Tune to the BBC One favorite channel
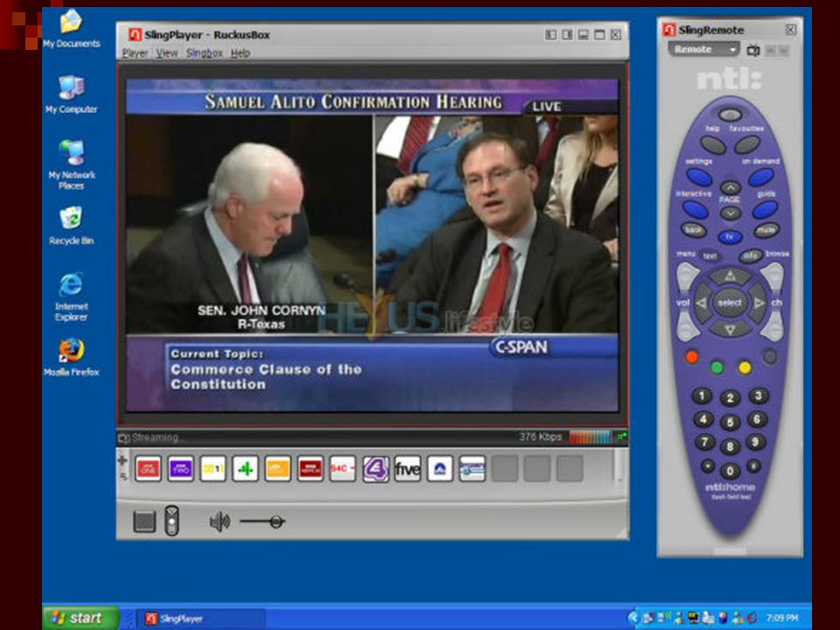Screen dimensions: 840x630 coord(149,469)
